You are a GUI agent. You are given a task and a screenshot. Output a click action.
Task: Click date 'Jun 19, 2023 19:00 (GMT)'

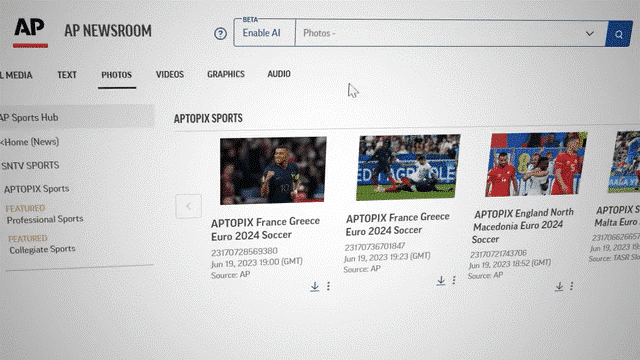coord(257,262)
